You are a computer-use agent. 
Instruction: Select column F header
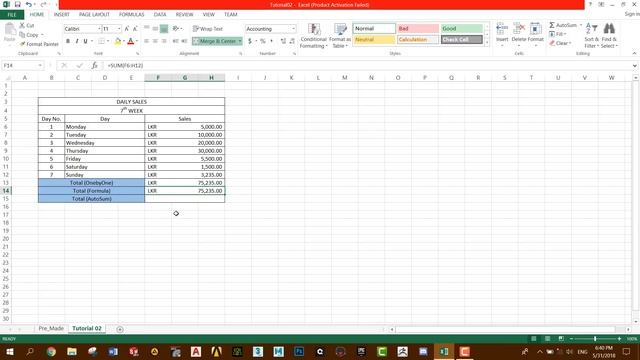(x=158, y=78)
